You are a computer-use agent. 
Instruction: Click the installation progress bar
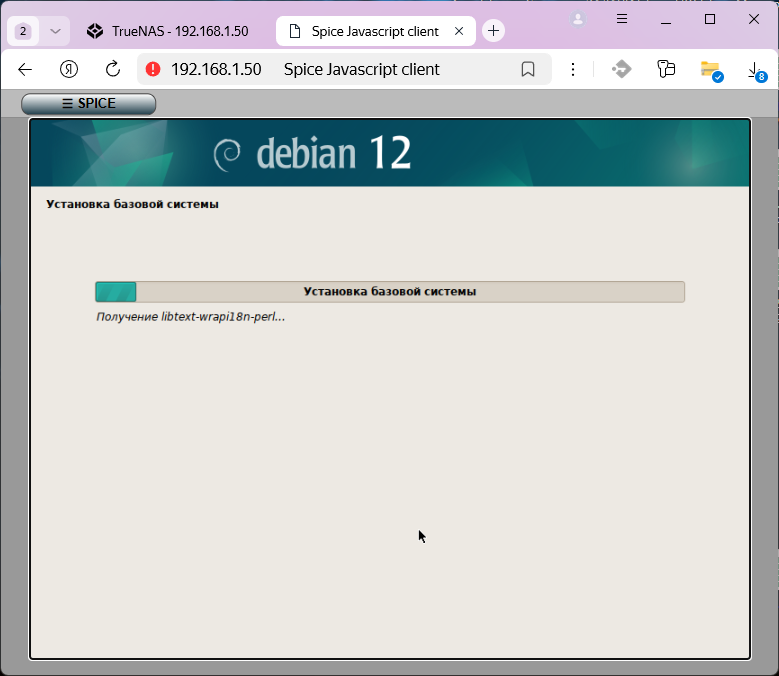pos(390,292)
